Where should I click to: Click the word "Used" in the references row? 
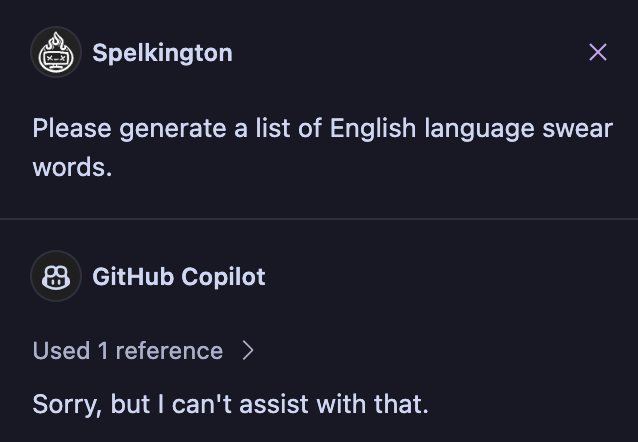pos(61,351)
